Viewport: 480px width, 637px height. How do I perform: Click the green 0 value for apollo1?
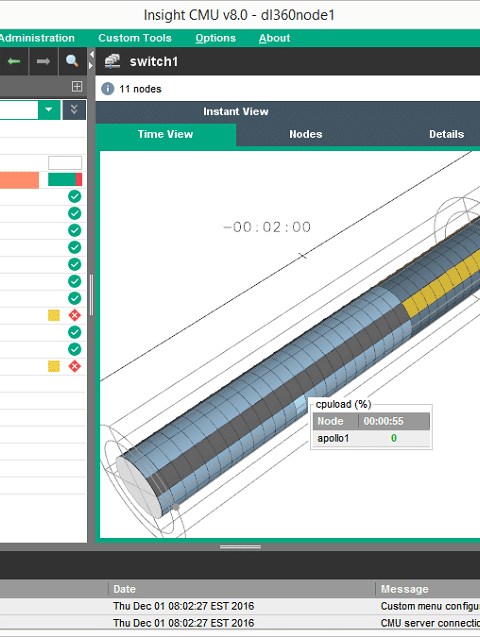click(x=394, y=438)
